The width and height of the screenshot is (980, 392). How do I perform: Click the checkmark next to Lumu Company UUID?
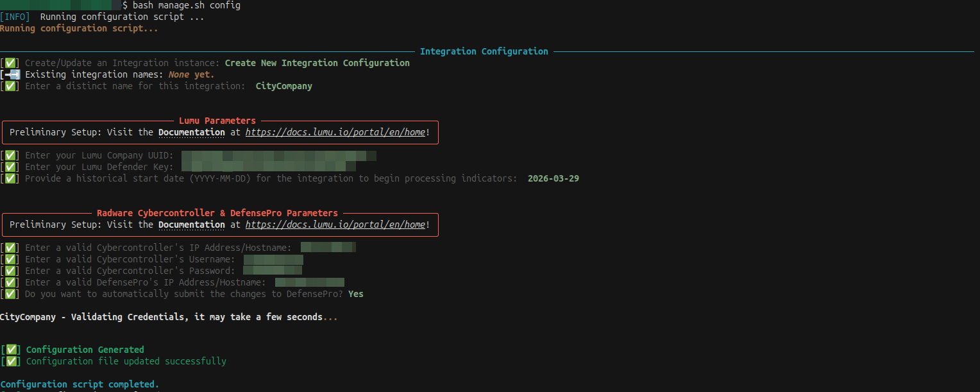[x=11, y=155]
